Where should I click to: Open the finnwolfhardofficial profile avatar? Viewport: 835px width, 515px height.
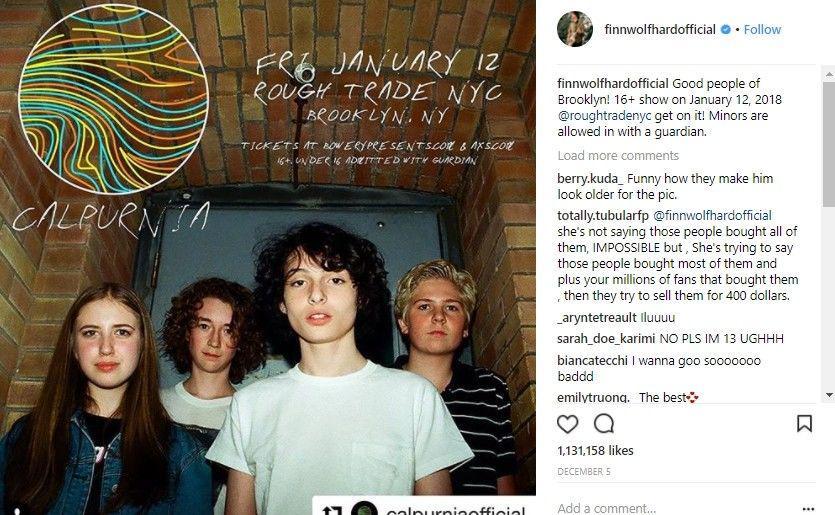575,29
